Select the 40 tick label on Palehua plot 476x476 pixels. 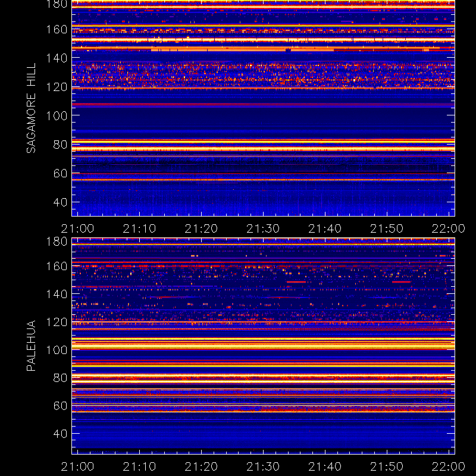(x=60, y=434)
